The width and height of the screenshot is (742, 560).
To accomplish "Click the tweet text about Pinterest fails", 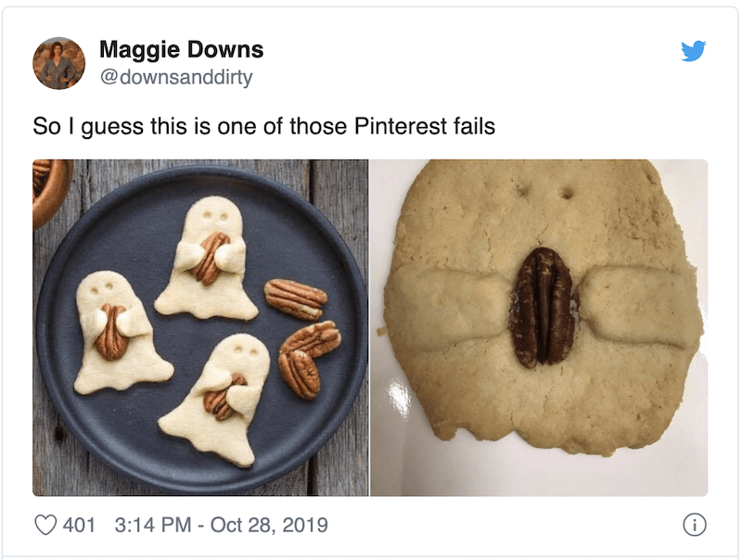I will click(263, 125).
